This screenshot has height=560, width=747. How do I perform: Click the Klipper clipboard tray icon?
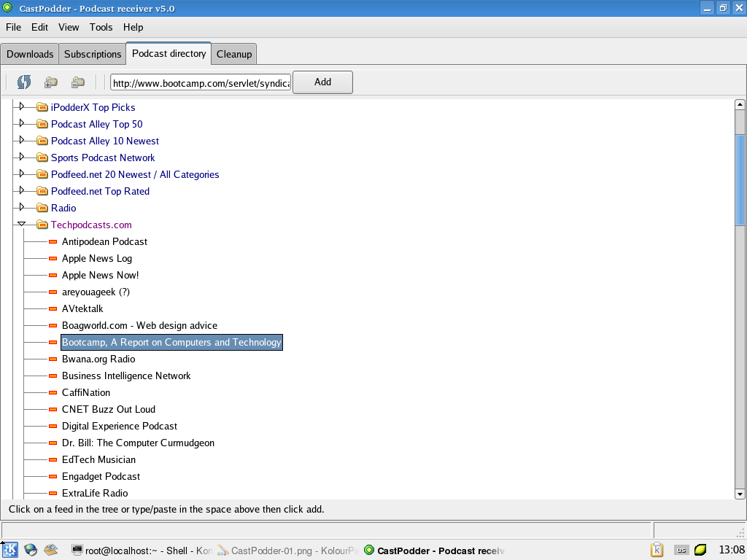(657, 550)
